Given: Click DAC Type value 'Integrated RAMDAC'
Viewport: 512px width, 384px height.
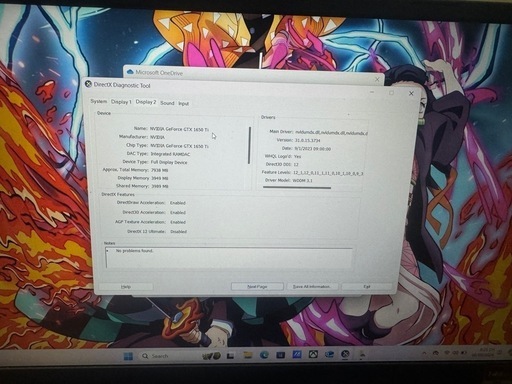Looking at the screenshot, I should [x=170, y=154].
